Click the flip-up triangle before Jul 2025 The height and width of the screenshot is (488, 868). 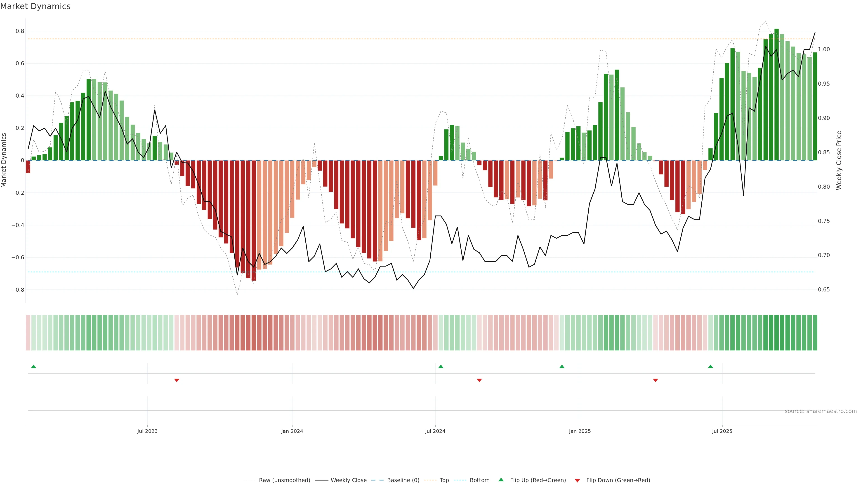point(710,366)
